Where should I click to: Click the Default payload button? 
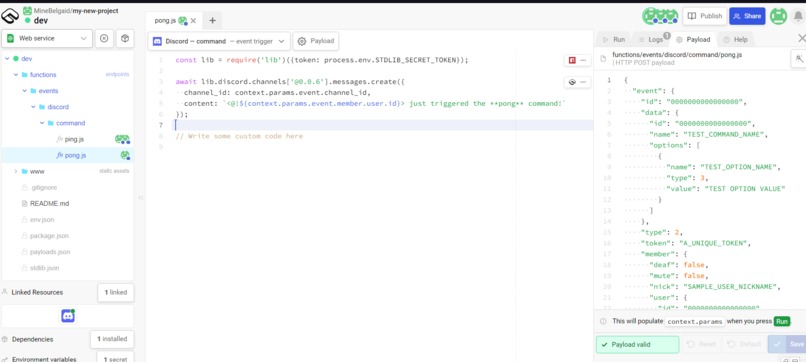[x=744, y=344]
